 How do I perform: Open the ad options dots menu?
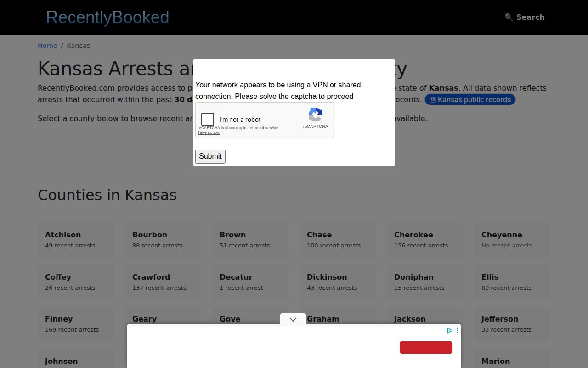(457, 330)
